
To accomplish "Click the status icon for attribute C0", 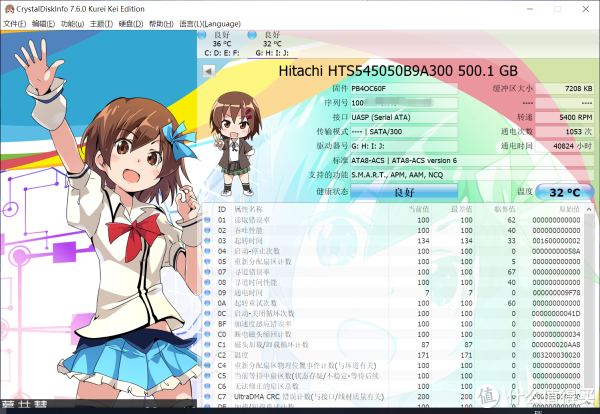I will click(x=207, y=334).
